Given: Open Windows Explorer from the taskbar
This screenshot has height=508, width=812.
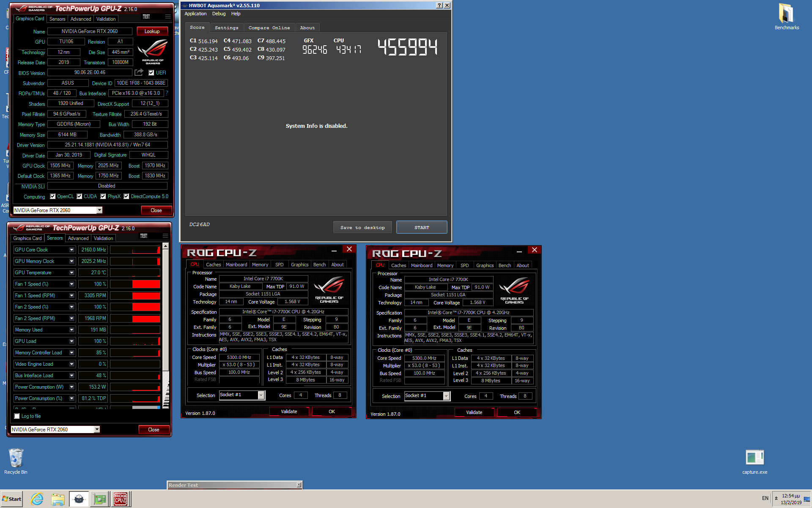Looking at the screenshot, I should pos(58,500).
